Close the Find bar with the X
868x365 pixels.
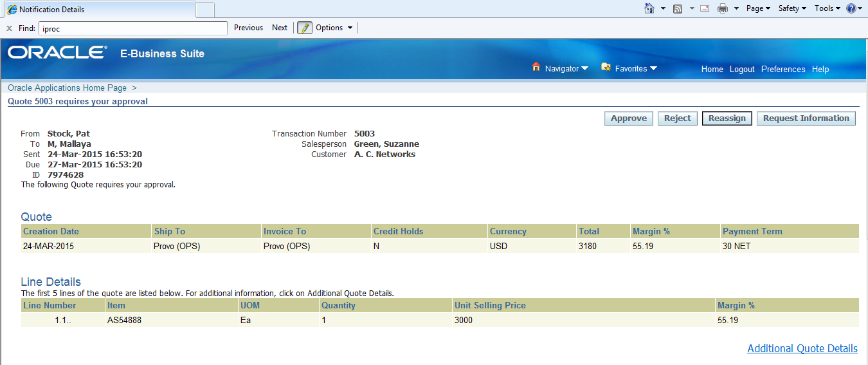[10, 28]
